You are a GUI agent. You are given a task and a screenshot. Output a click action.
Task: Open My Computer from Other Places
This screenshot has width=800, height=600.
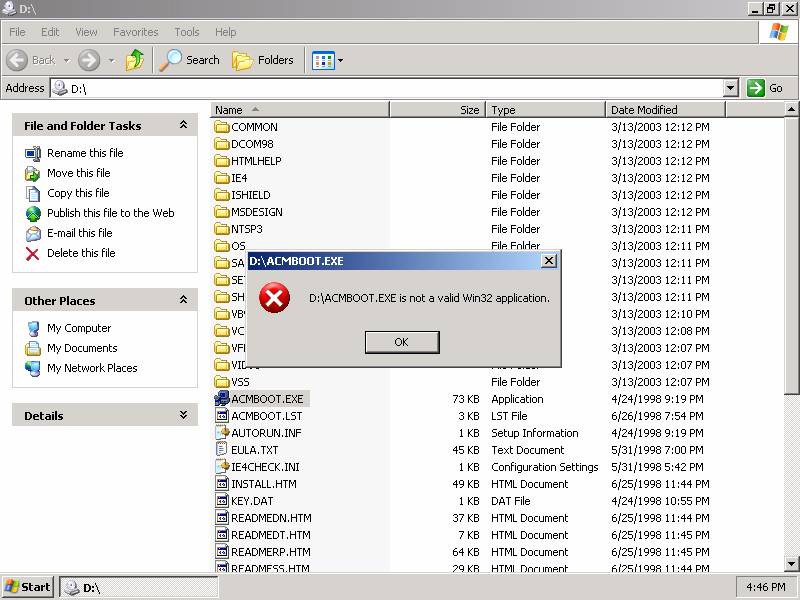(x=79, y=328)
